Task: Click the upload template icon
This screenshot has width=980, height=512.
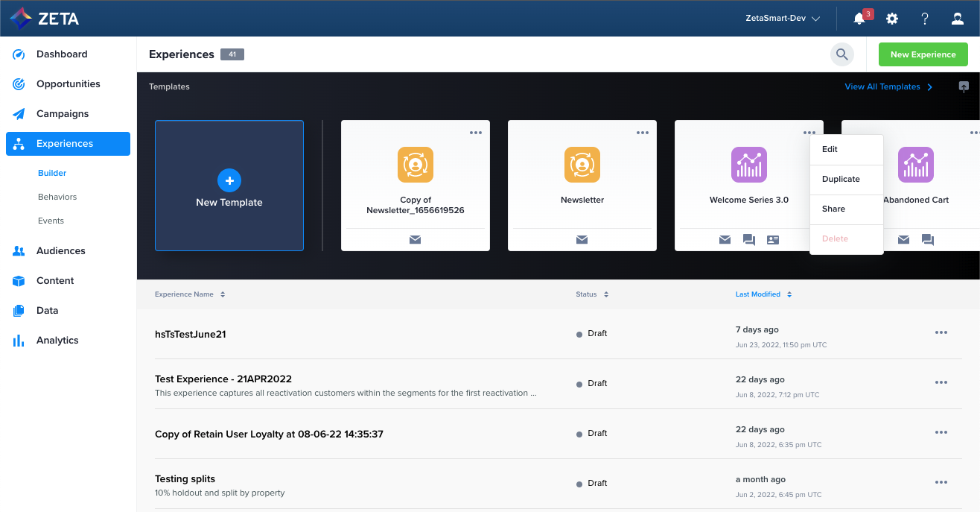Action: [964, 86]
